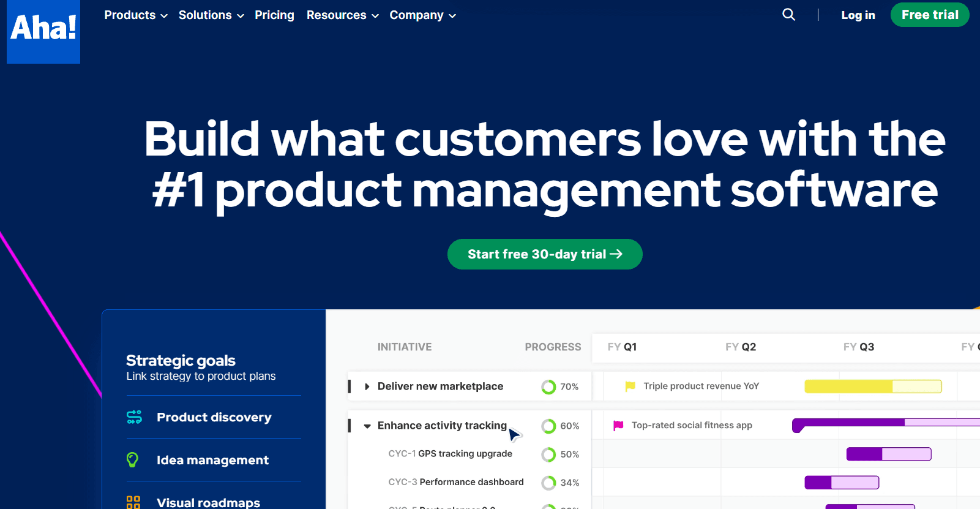Click the Deliver new marketplace initiative name
980x509 pixels.
pos(440,386)
